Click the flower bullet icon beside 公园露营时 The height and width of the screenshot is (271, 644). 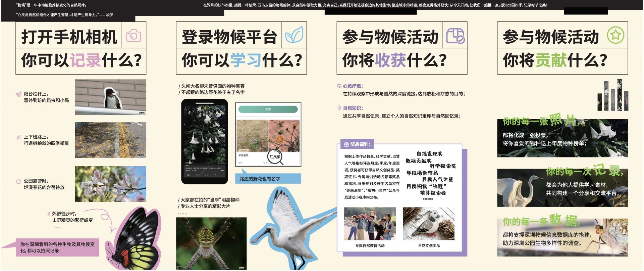point(19,181)
